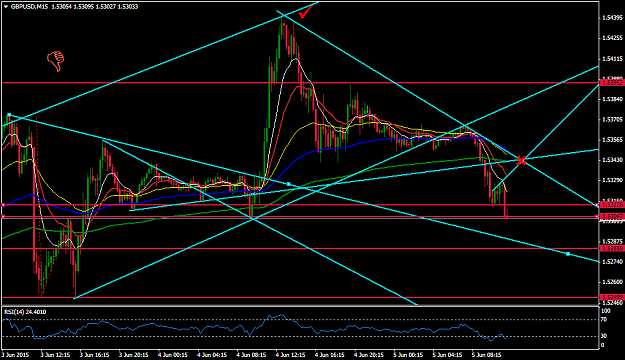Screen dimensions: 625x360
Task: Click the right handle of the 1.53047 line
Action: tap(597, 216)
